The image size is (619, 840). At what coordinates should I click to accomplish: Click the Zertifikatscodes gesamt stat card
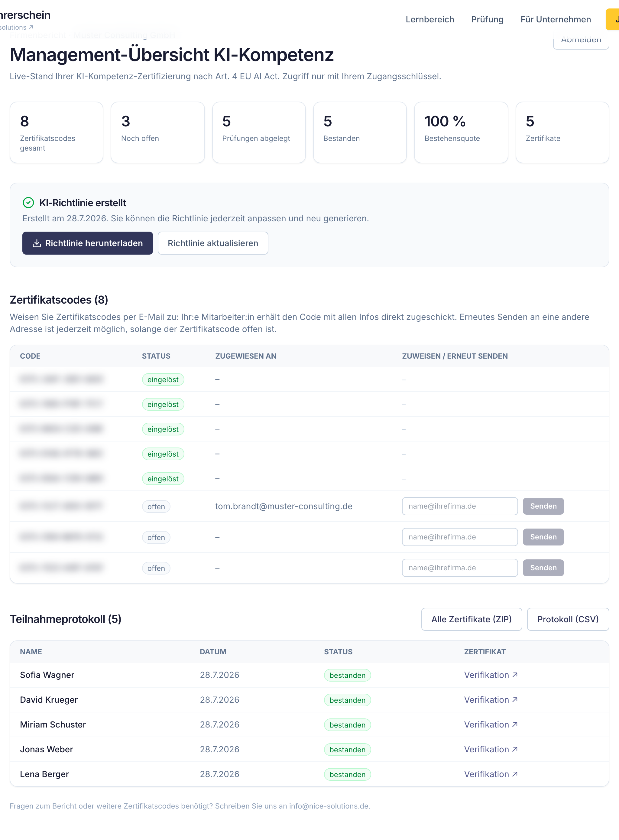[57, 132]
